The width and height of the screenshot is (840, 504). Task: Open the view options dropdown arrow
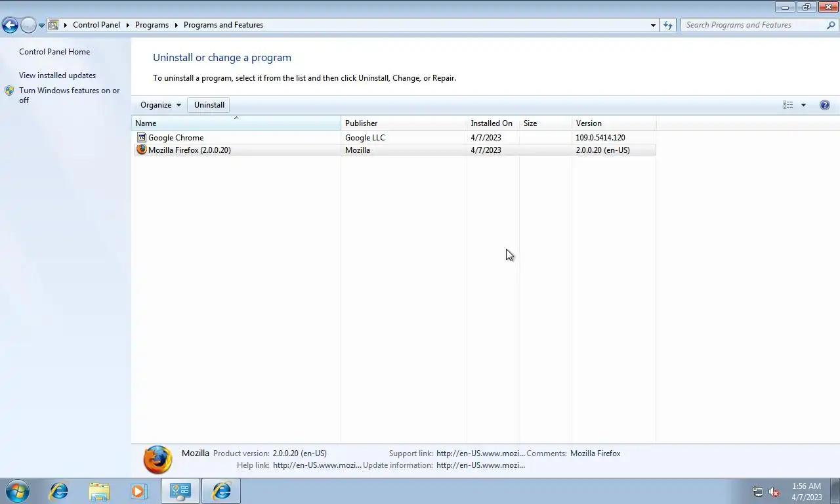click(803, 105)
